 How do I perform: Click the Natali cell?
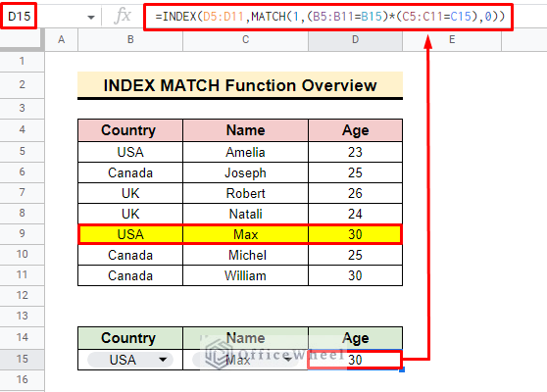[246, 214]
